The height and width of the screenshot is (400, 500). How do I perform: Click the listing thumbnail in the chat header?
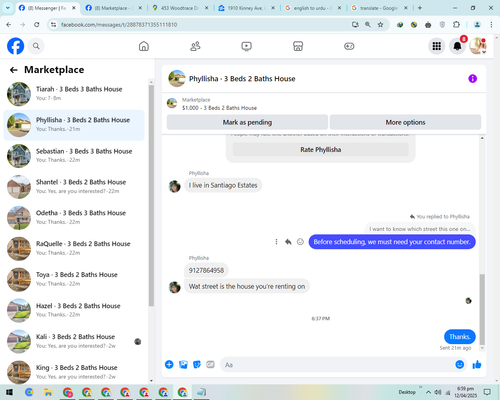[x=177, y=79]
